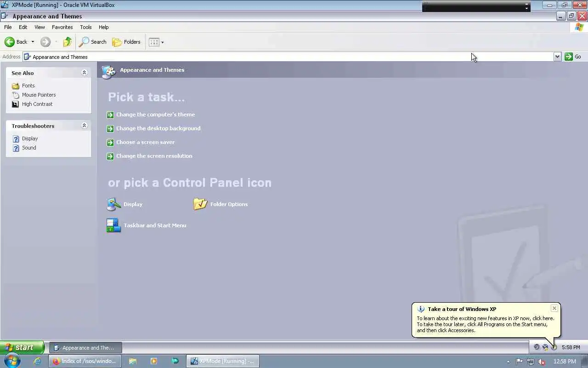Click the host clock showing 12:58 PM

click(565, 362)
